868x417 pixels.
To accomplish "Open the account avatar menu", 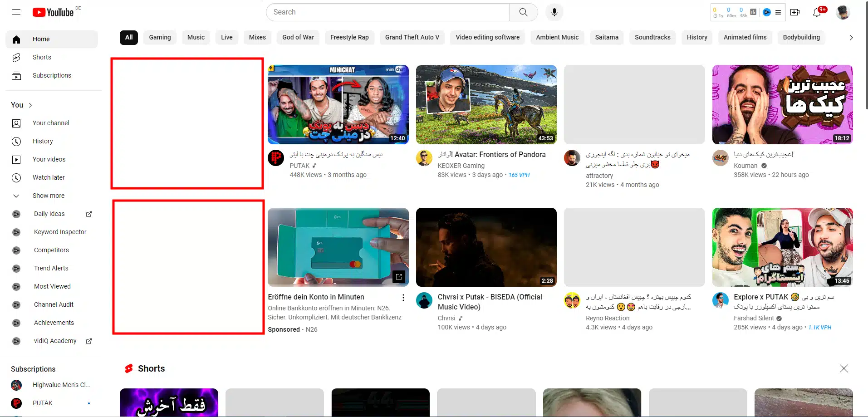I will [x=843, y=12].
